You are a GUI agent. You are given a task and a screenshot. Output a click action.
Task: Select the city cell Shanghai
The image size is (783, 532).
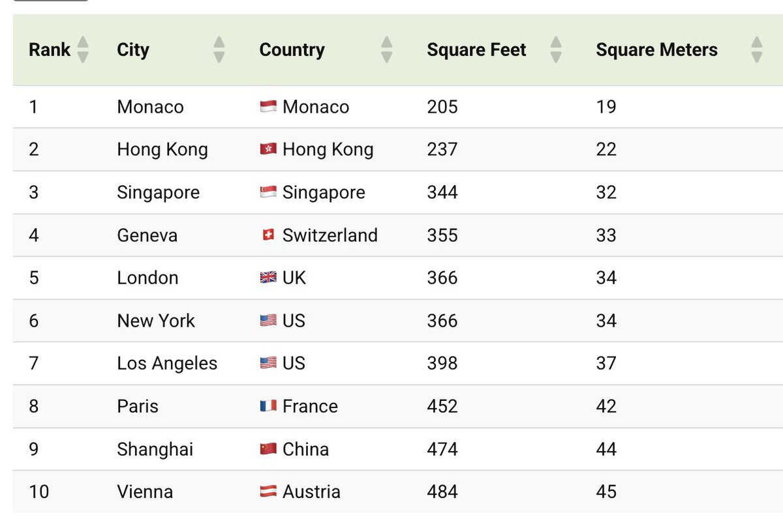coord(155,450)
